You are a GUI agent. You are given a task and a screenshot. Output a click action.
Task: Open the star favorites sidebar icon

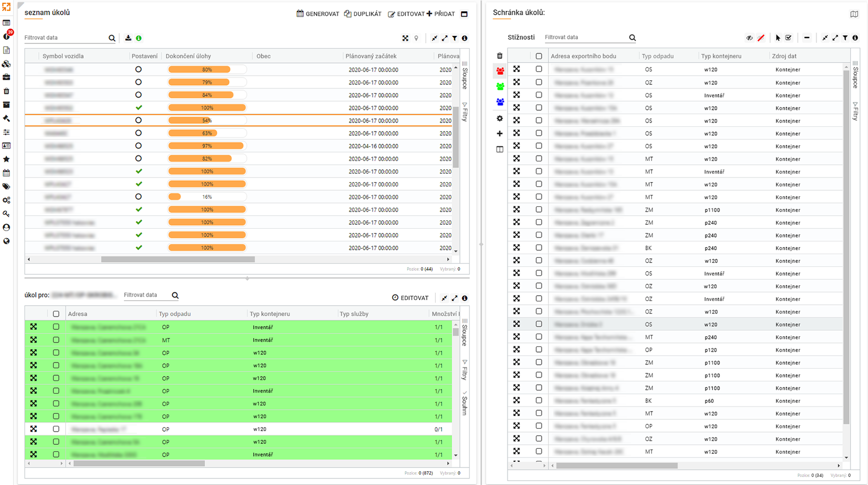click(x=6, y=159)
